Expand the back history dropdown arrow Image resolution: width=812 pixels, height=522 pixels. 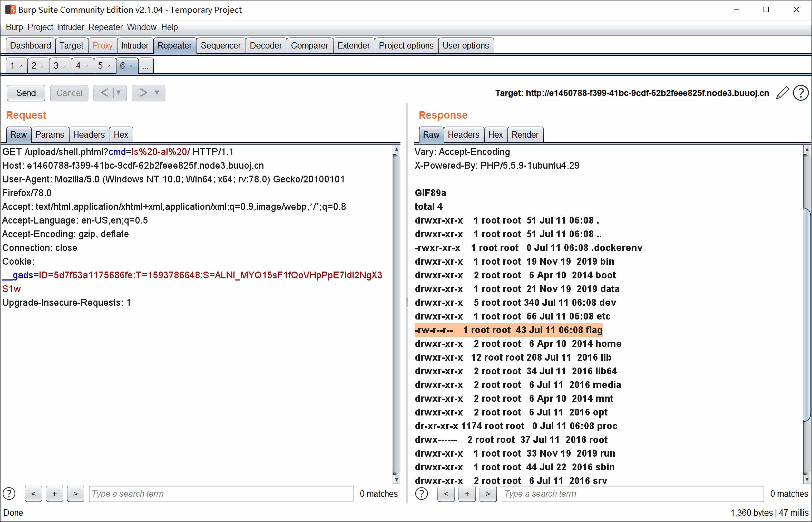tap(119, 93)
